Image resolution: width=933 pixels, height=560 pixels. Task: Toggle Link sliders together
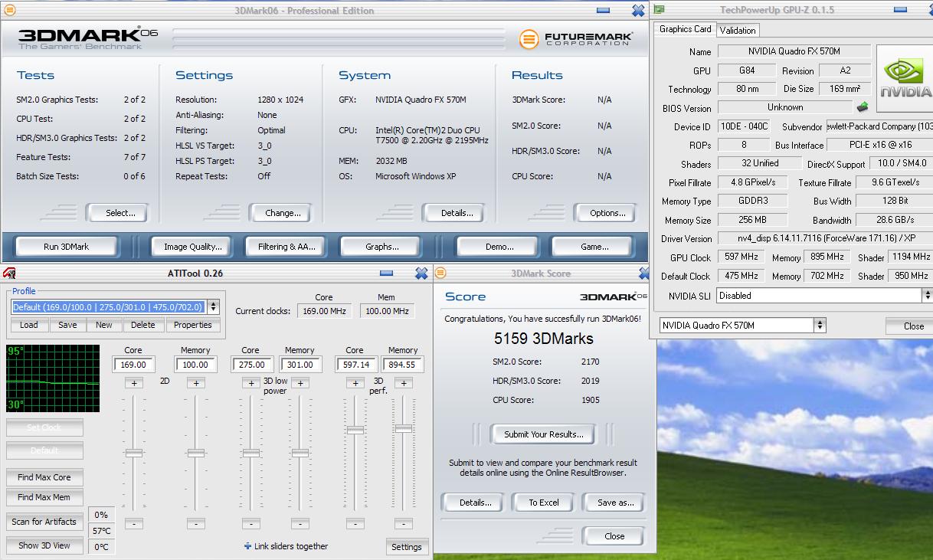coord(248,546)
